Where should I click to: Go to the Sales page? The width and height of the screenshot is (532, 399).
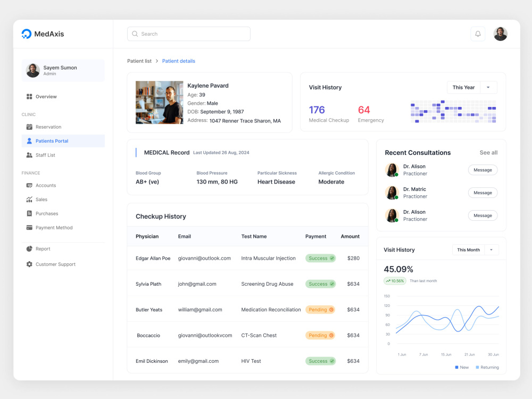(x=63, y=199)
